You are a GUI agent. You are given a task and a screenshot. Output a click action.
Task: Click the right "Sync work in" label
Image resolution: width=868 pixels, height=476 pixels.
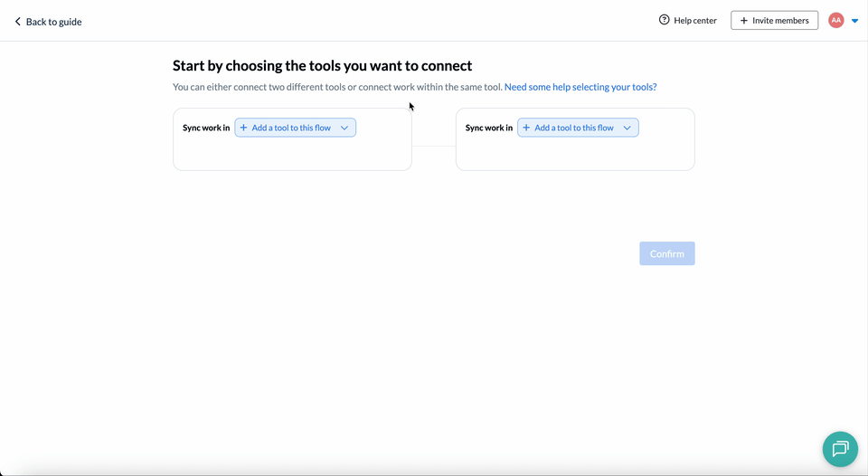pos(489,128)
